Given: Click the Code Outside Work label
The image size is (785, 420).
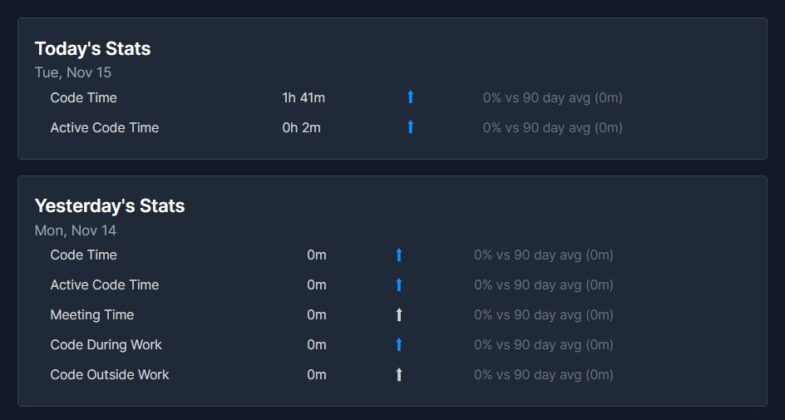Looking at the screenshot, I should [x=110, y=375].
